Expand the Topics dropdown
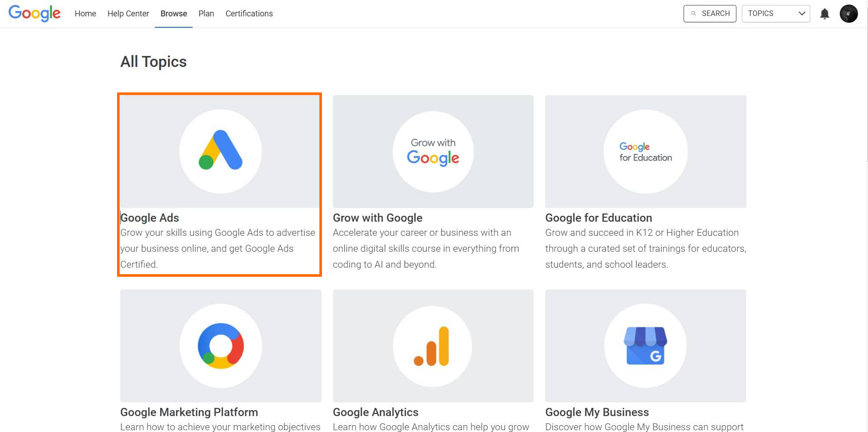 pos(776,14)
